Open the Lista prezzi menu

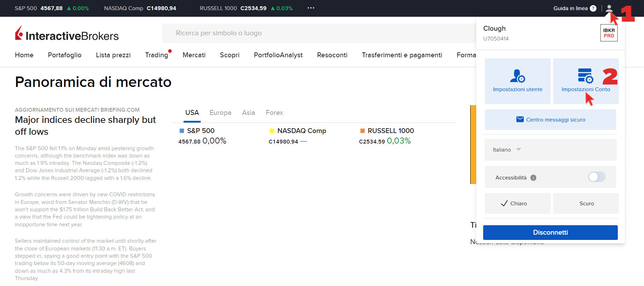(x=113, y=55)
